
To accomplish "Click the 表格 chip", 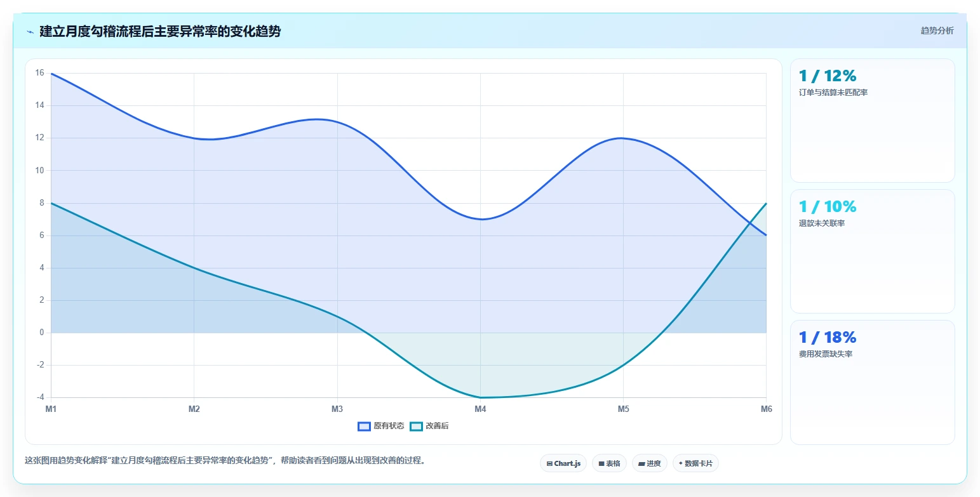I will click(x=609, y=463).
